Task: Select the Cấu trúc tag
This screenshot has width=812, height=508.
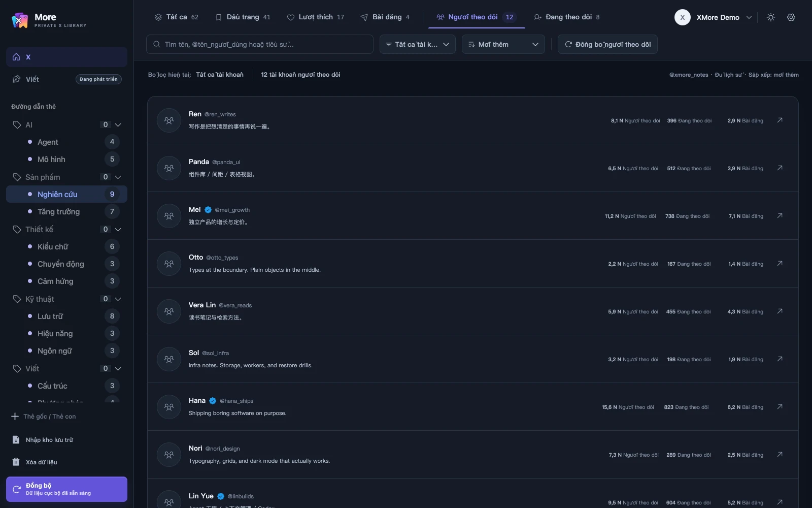Action: (66, 386)
